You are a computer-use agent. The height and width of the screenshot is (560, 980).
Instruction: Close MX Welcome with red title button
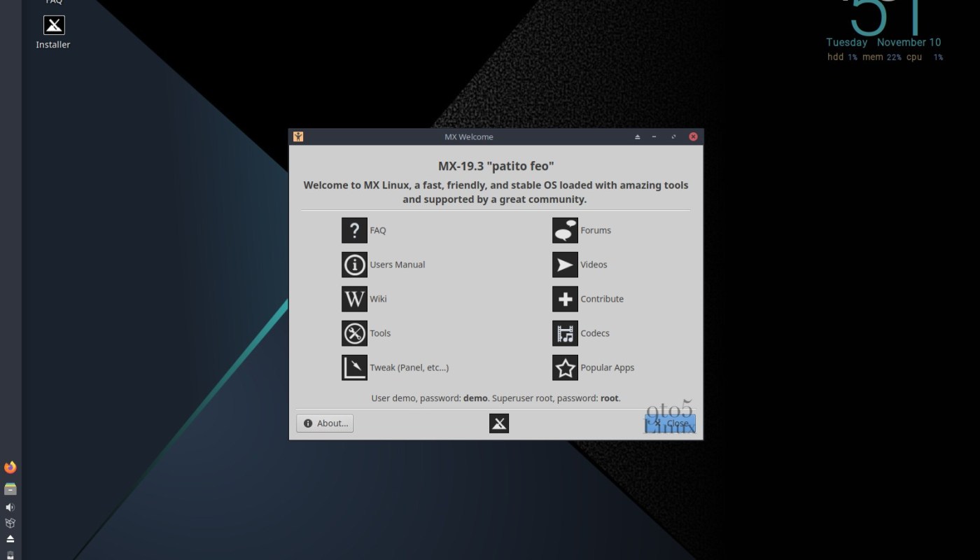pos(693,136)
